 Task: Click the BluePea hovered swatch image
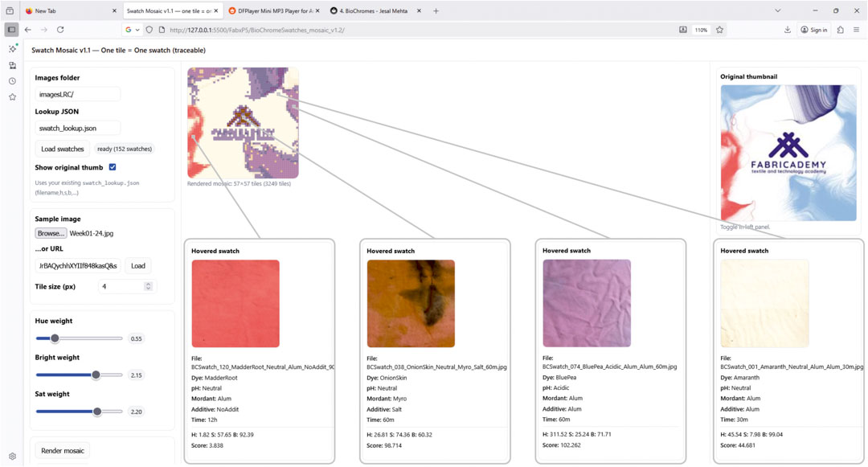click(587, 303)
